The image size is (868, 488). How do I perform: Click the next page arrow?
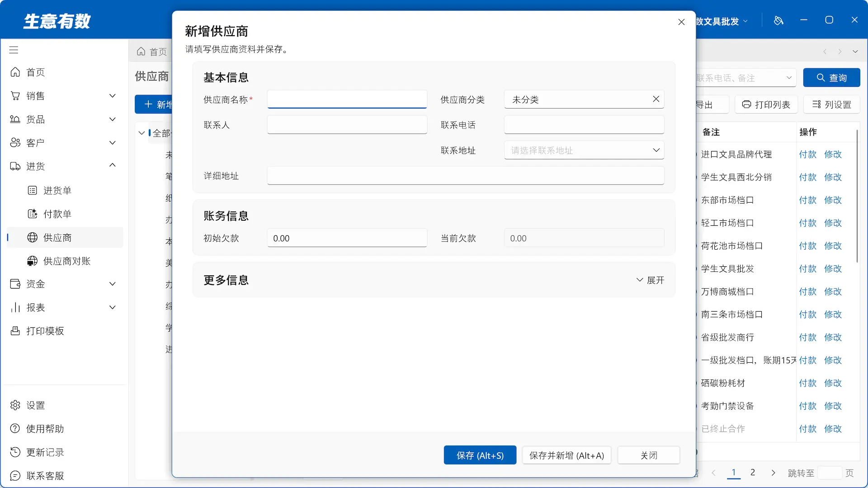coord(773,473)
